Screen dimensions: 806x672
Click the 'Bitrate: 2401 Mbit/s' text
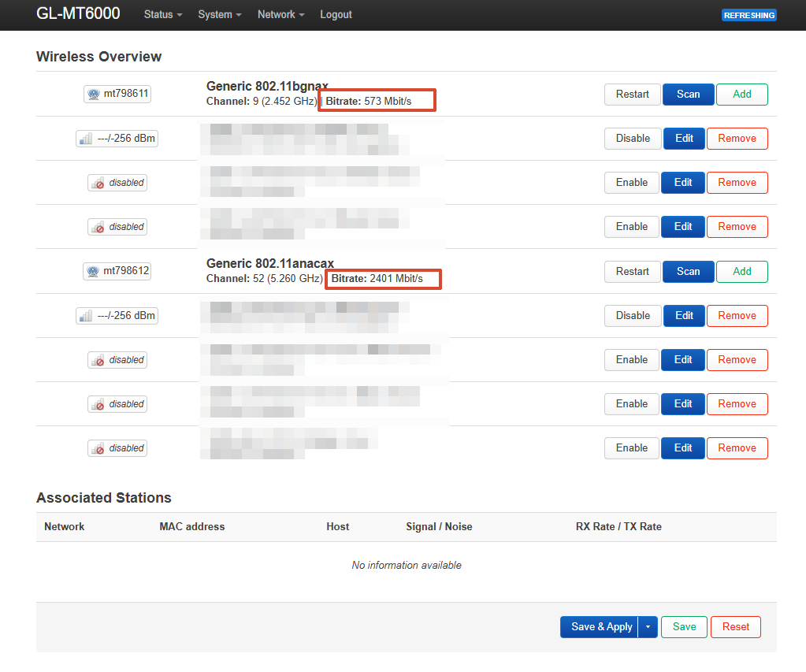[377, 279]
